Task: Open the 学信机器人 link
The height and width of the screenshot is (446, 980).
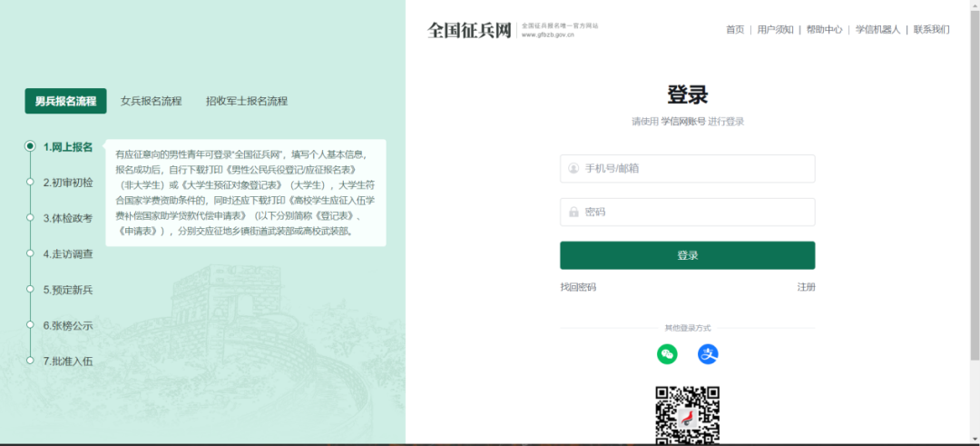Action: tap(878, 29)
